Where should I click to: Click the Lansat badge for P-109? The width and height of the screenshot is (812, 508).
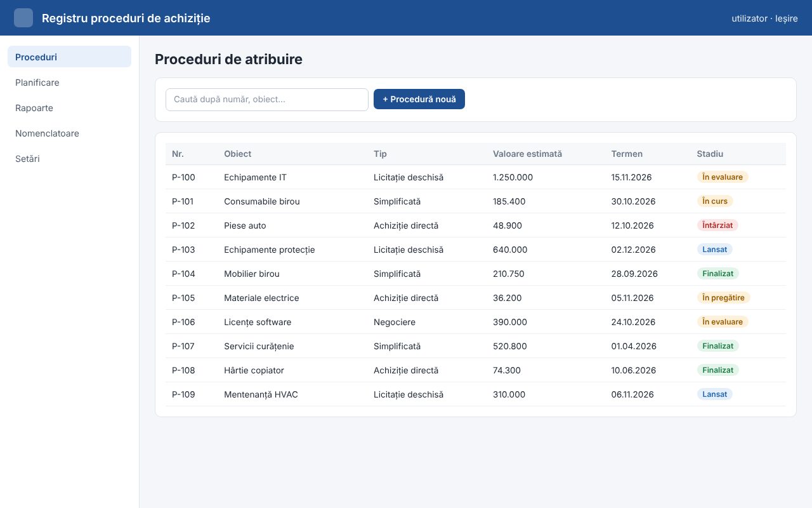coord(715,394)
